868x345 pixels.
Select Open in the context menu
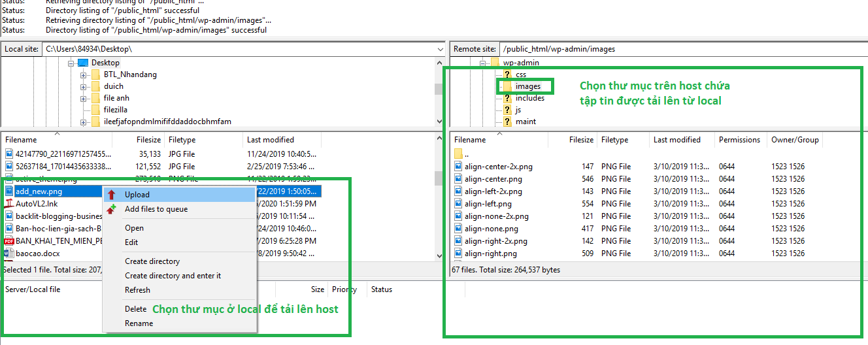[x=180, y=228]
